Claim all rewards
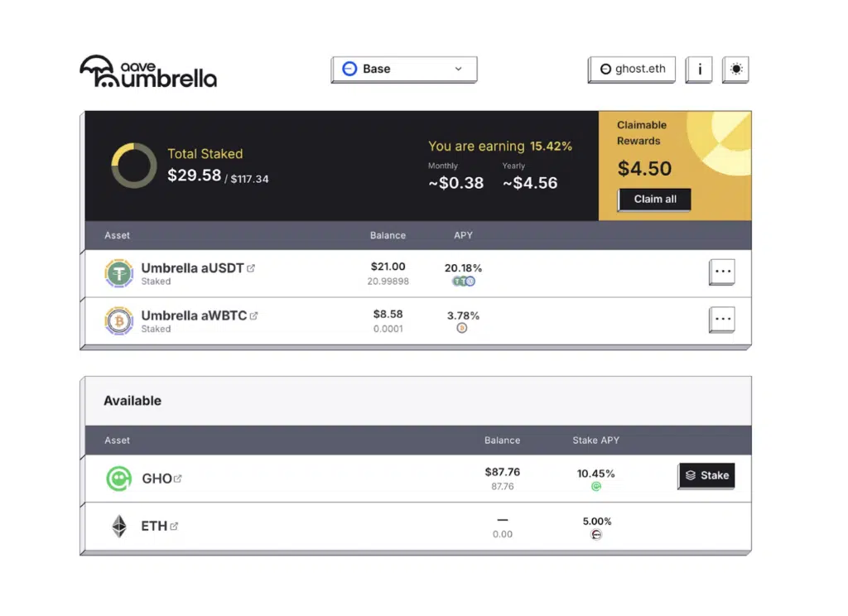Screen dimensions: 848x616 pos(654,200)
